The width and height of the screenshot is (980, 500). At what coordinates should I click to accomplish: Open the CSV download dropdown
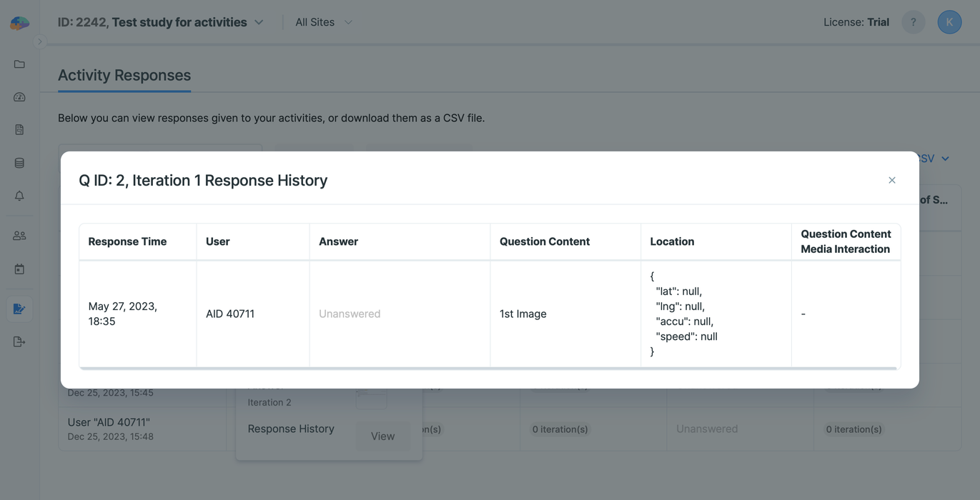pos(944,158)
